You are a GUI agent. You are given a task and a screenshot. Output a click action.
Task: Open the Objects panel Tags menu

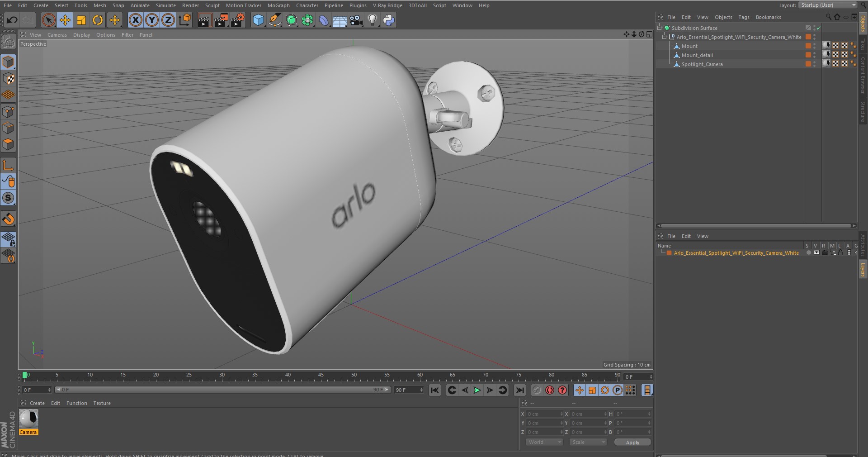(x=744, y=17)
